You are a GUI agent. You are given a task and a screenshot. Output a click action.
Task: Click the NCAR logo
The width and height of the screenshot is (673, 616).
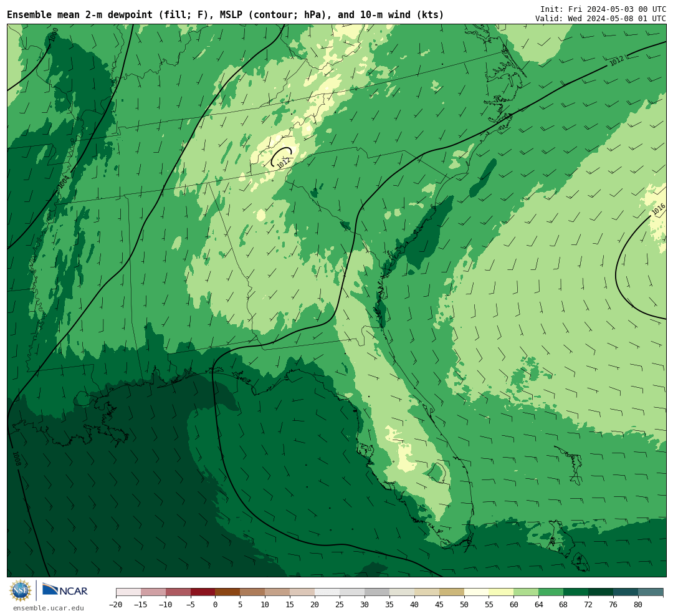click(65, 590)
